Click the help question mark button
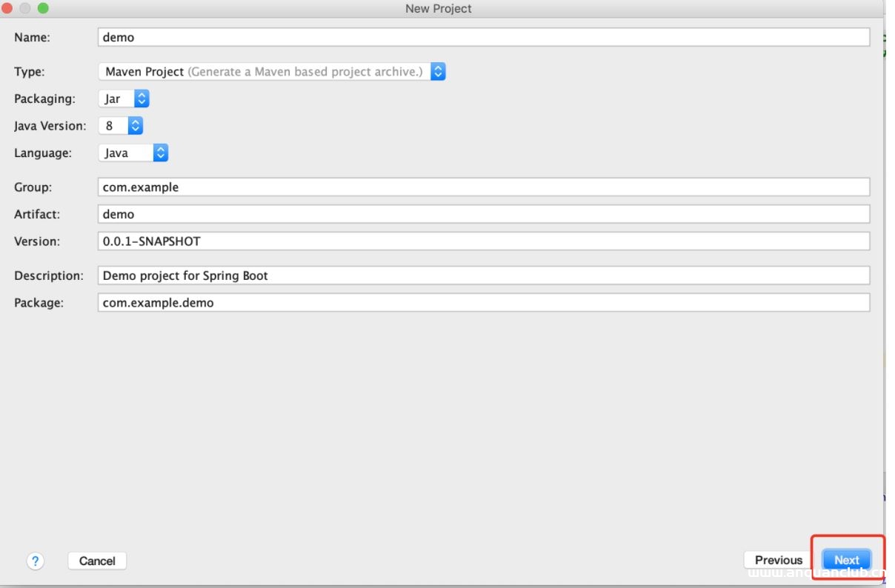 (35, 561)
